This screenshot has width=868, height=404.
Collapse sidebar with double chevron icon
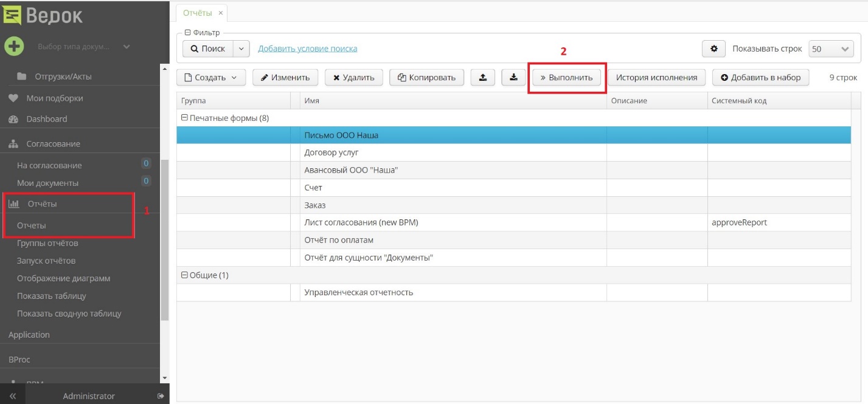coord(13,396)
